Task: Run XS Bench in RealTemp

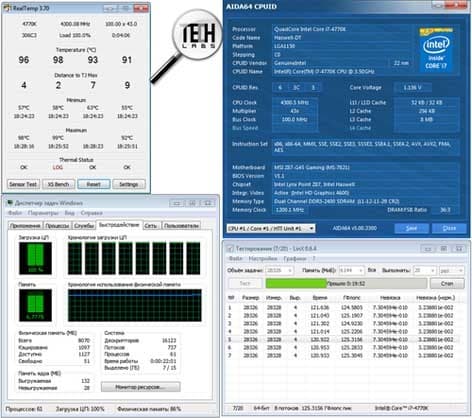Action: pyautogui.click(x=58, y=184)
